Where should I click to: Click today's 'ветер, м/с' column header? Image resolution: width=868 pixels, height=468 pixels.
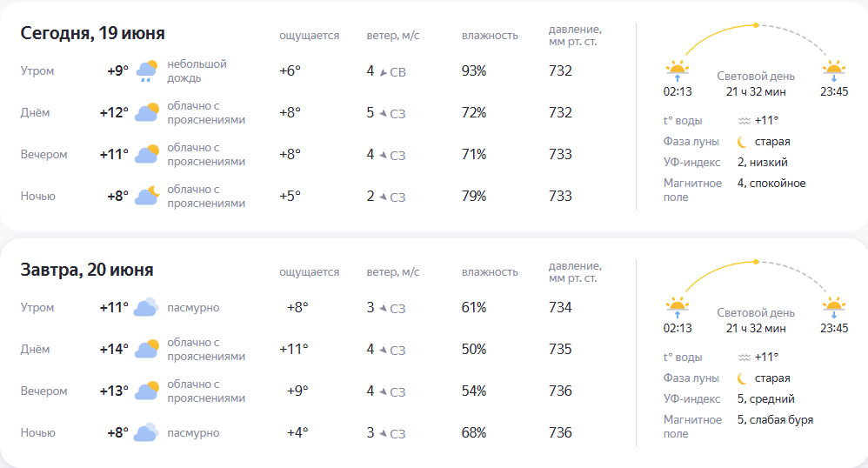393,36
